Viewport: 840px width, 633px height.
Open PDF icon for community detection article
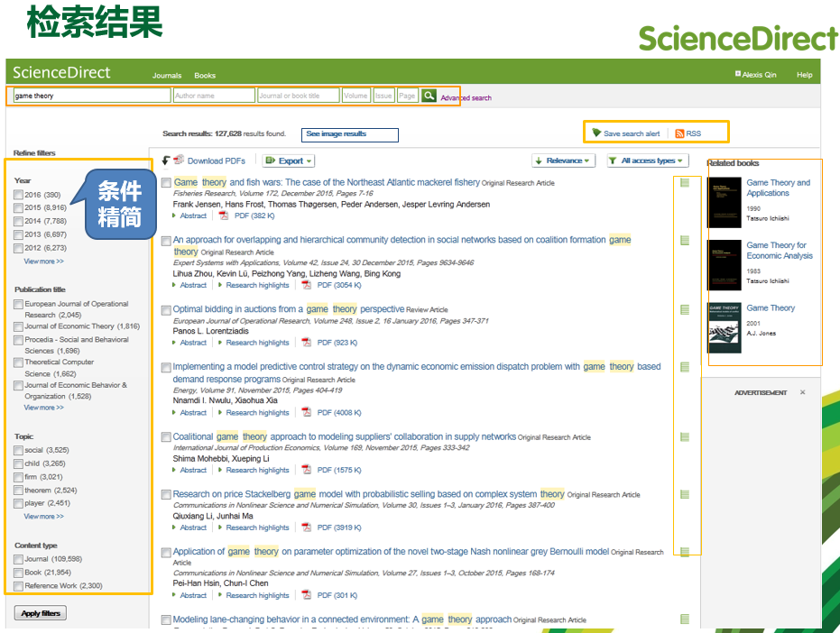[307, 285]
